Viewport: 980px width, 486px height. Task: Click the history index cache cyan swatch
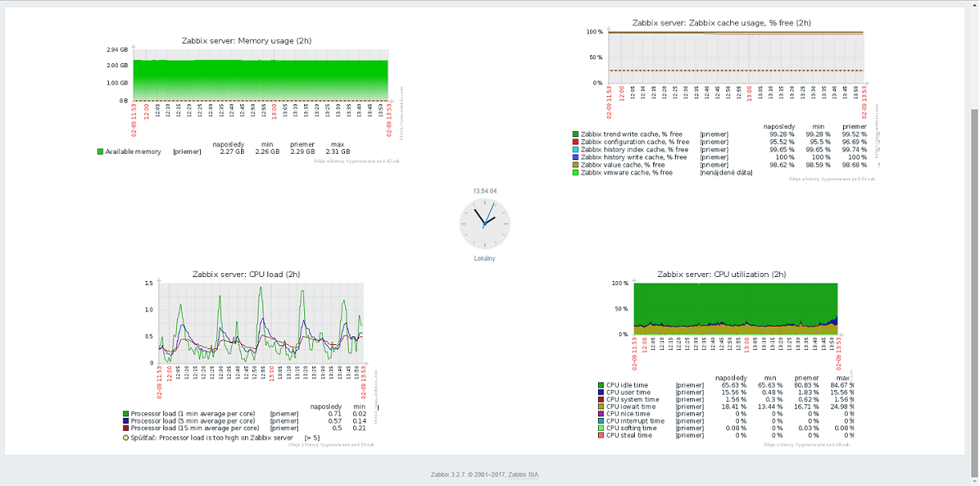tap(575, 150)
